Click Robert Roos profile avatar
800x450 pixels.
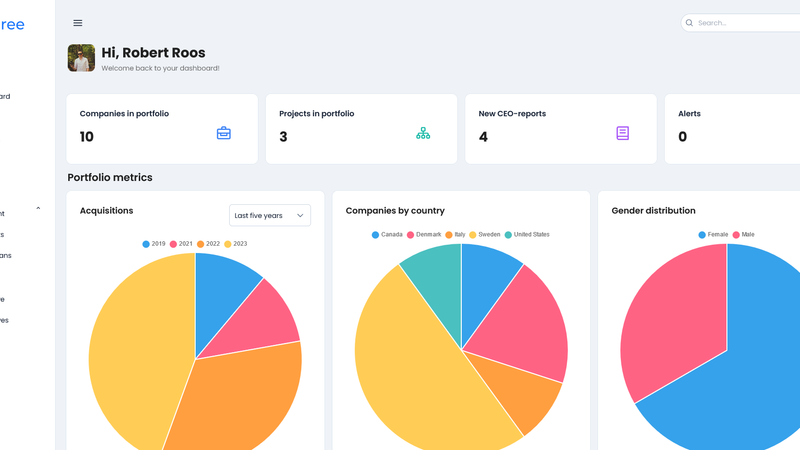[81, 58]
